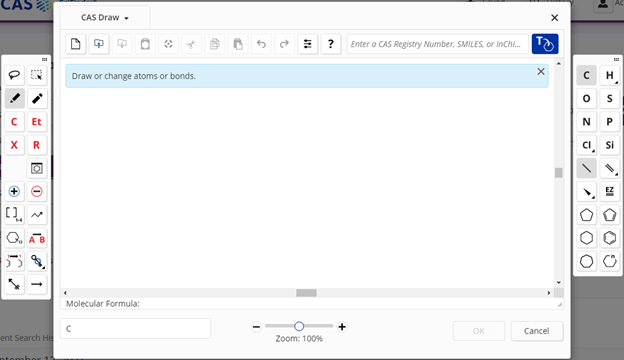The height and width of the screenshot is (360, 624).
Task: Add a negative charge with the minus tool
Action: click(37, 191)
